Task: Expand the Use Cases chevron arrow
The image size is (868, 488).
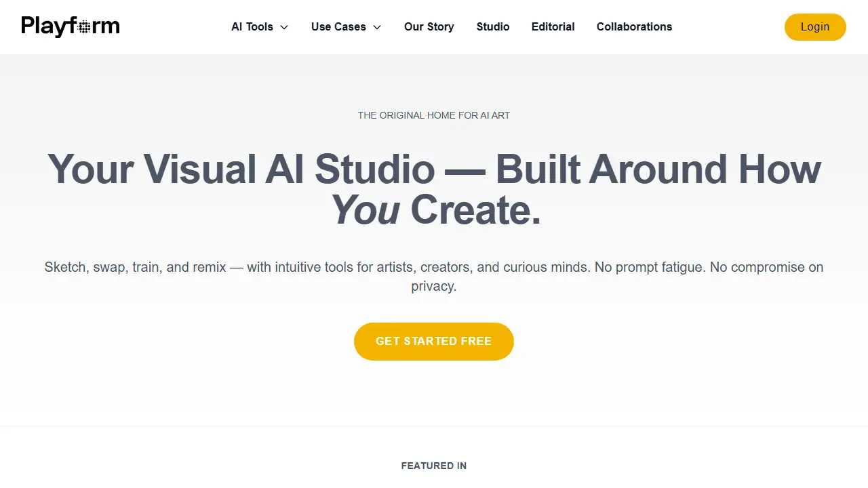Action: 377,27
